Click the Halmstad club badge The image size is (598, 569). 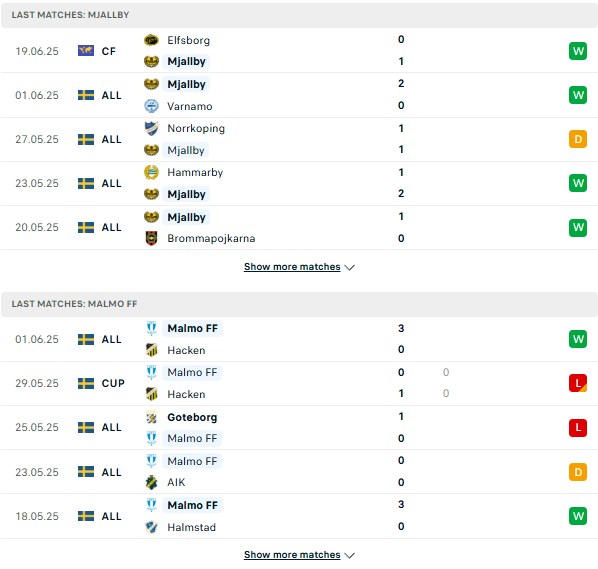pos(151,527)
